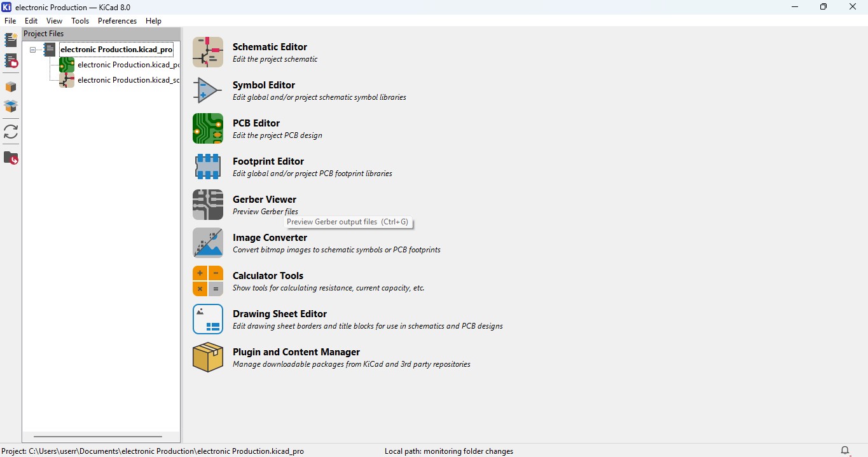The height and width of the screenshot is (457, 868).
Task: Click 'Edit the project schematic' description
Action: pos(275,59)
